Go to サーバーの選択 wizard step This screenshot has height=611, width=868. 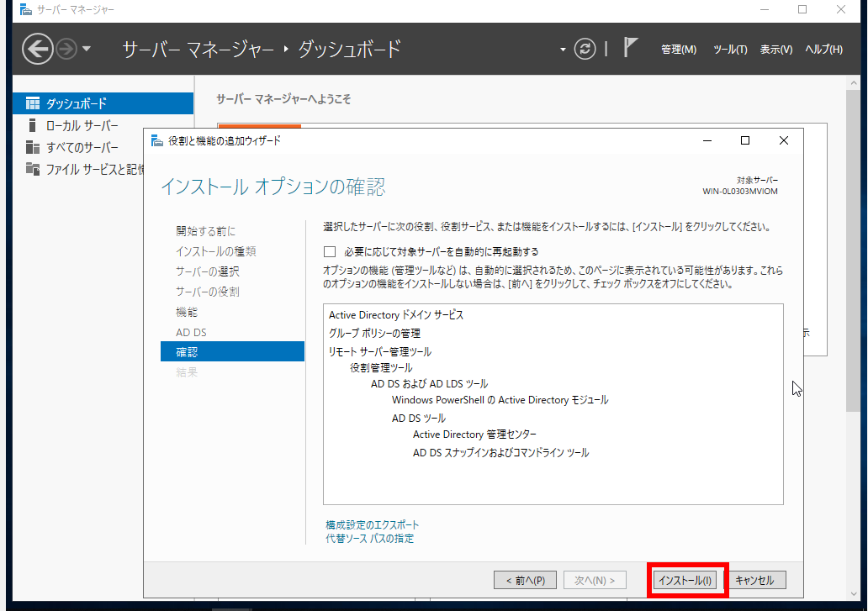pos(208,271)
